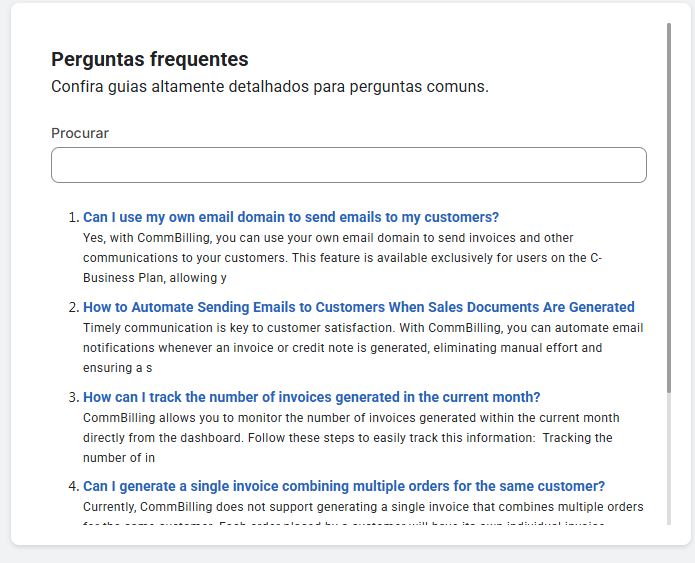Click list number 1 beside the first question

point(72,217)
